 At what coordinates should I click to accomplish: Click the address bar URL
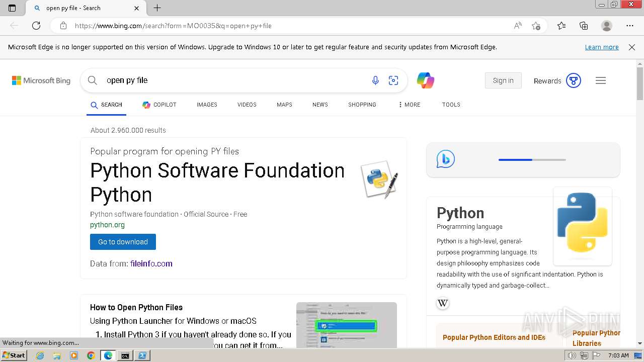(173, 26)
